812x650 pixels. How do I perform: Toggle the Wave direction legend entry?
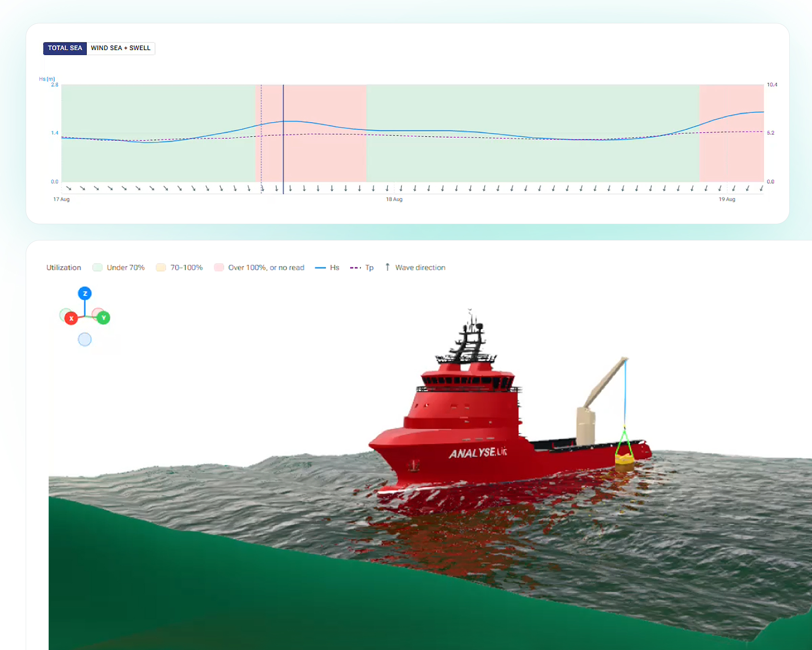coord(415,267)
